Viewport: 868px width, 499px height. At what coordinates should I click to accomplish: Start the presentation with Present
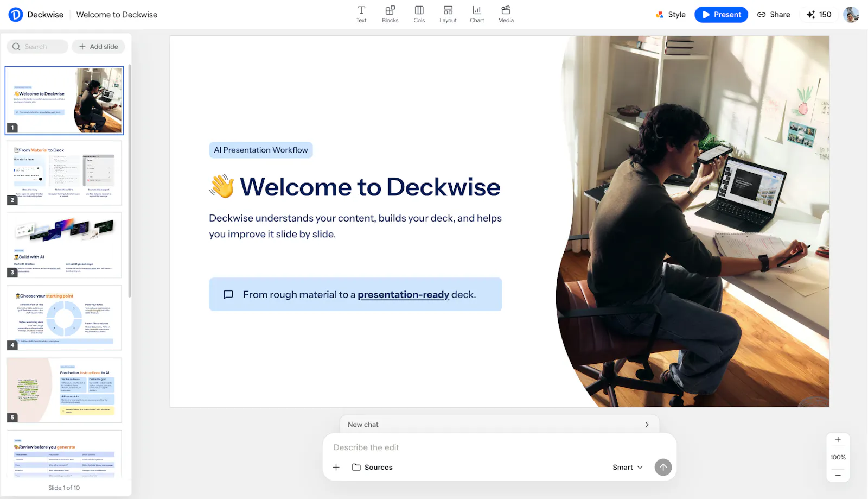click(x=721, y=15)
